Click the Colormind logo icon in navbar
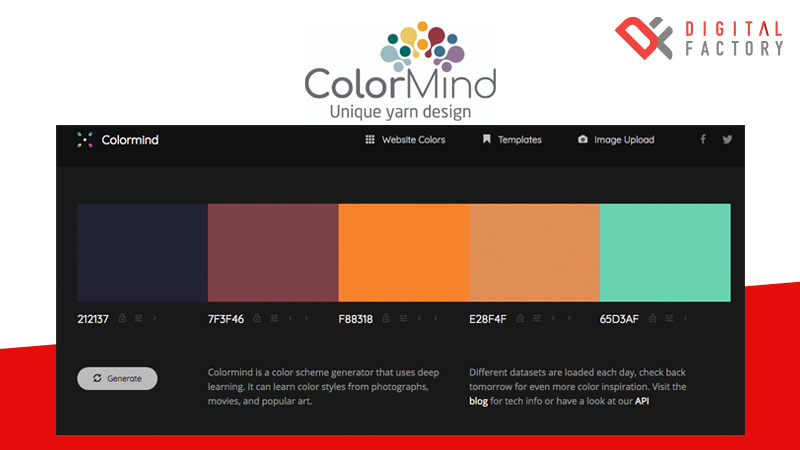This screenshot has height=450, width=800. 85,140
